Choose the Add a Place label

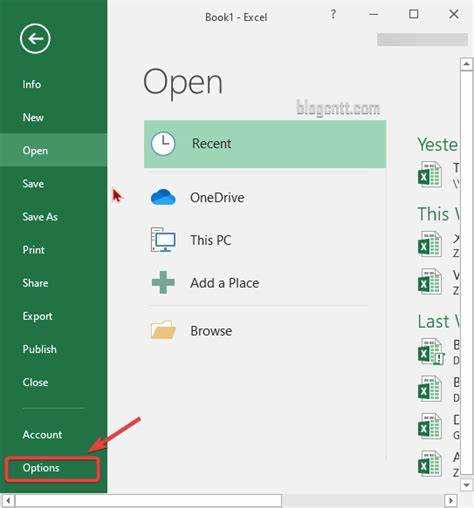tap(225, 283)
